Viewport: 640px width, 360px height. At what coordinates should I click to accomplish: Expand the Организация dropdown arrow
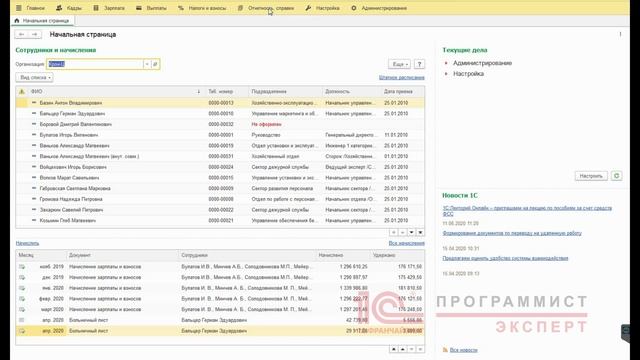coord(147,64)
